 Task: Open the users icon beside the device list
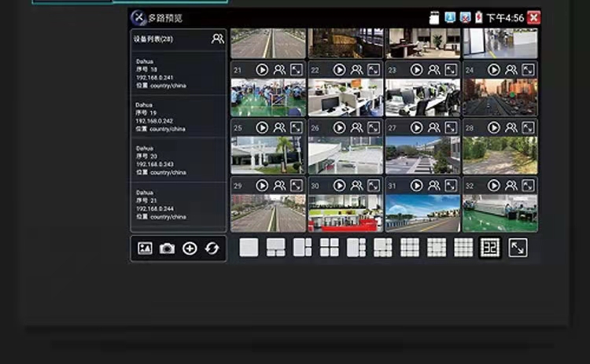[217, 39]
